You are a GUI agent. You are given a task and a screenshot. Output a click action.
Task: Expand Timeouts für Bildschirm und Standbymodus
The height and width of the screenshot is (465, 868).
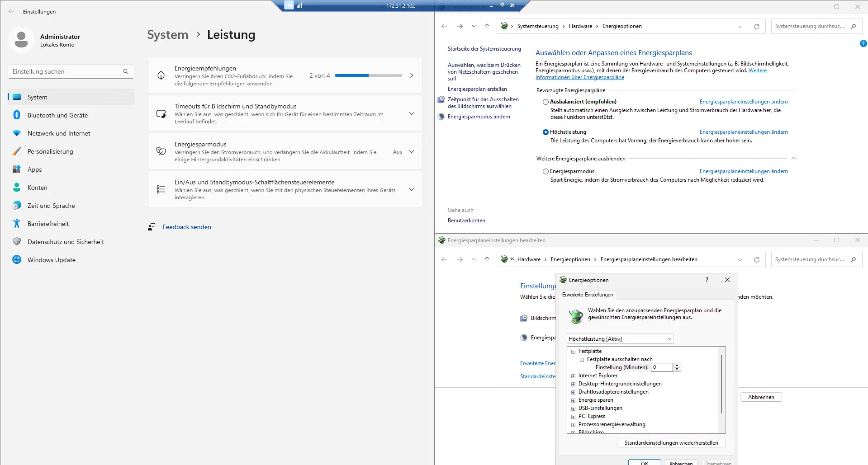pos(412,113)
